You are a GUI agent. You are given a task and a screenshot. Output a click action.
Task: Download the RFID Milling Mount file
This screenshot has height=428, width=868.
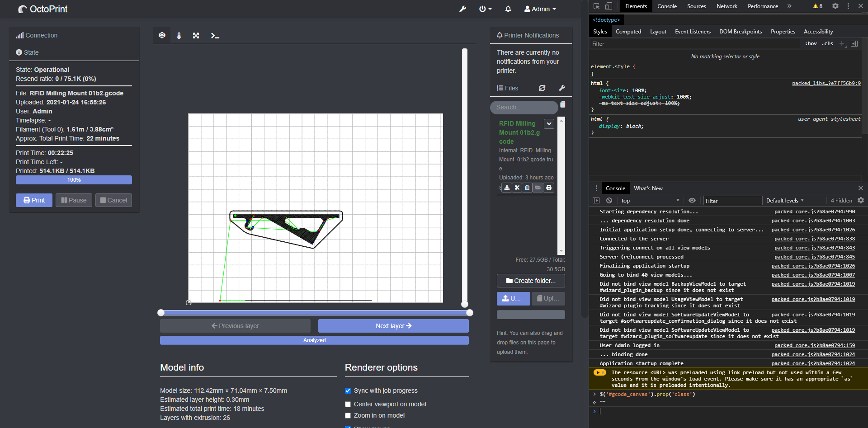[507, 188]
